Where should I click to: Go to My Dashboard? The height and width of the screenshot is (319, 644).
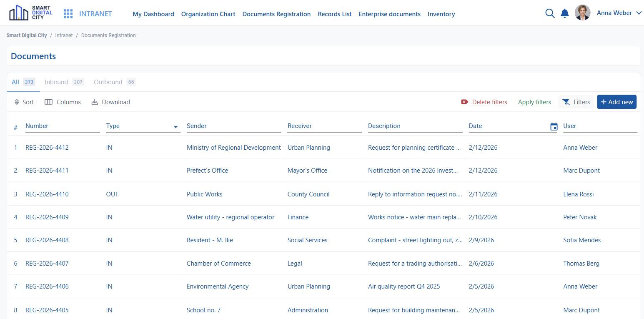tap(153, 14)
